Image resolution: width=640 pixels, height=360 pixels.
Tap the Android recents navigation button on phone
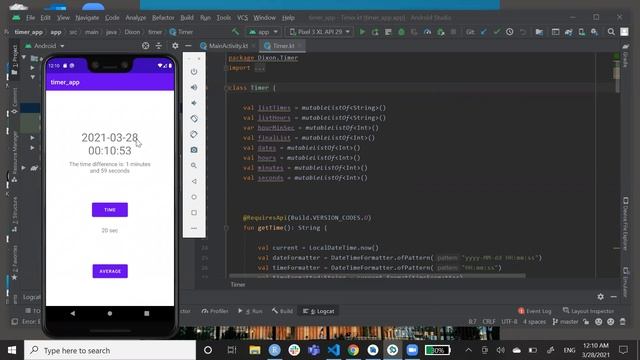click(x=147, y=313)
